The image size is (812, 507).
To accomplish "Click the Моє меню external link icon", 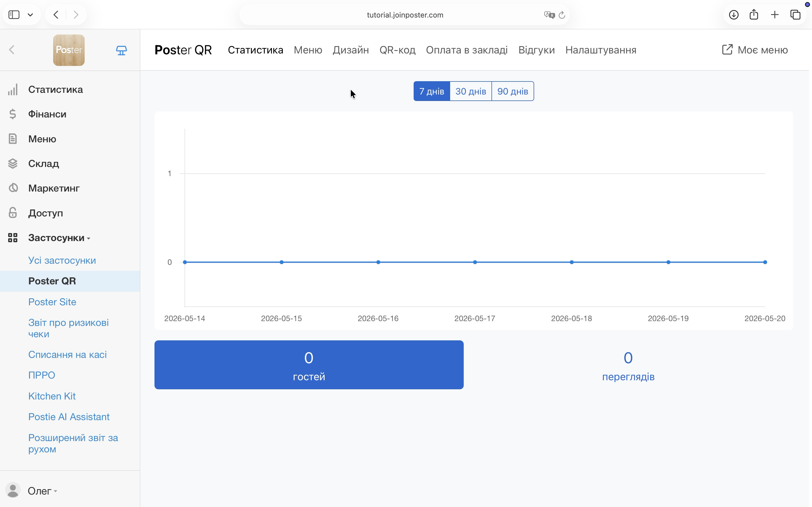I will pyautogui.click(x=727, y=50).
